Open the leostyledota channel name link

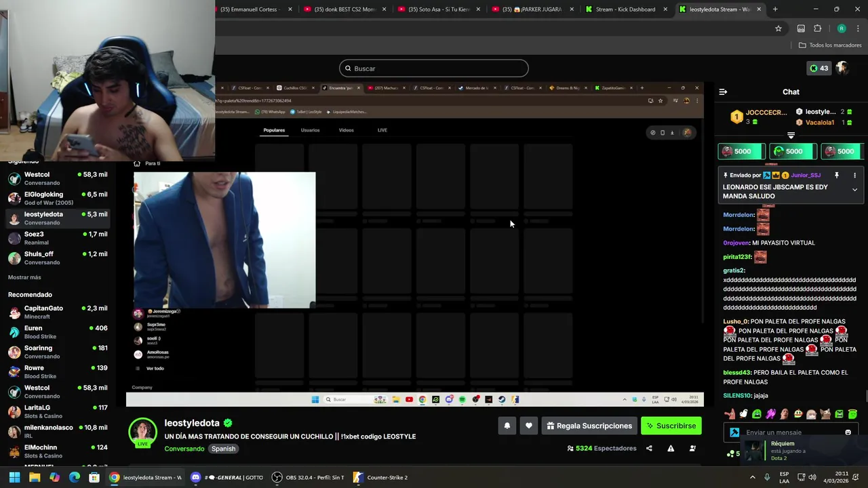coord(192,423)
